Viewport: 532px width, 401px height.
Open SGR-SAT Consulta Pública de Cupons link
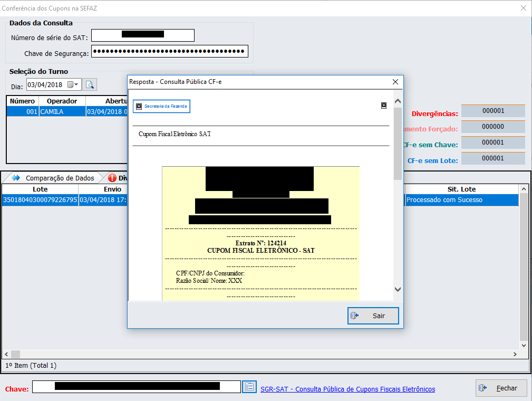point(347,389)
